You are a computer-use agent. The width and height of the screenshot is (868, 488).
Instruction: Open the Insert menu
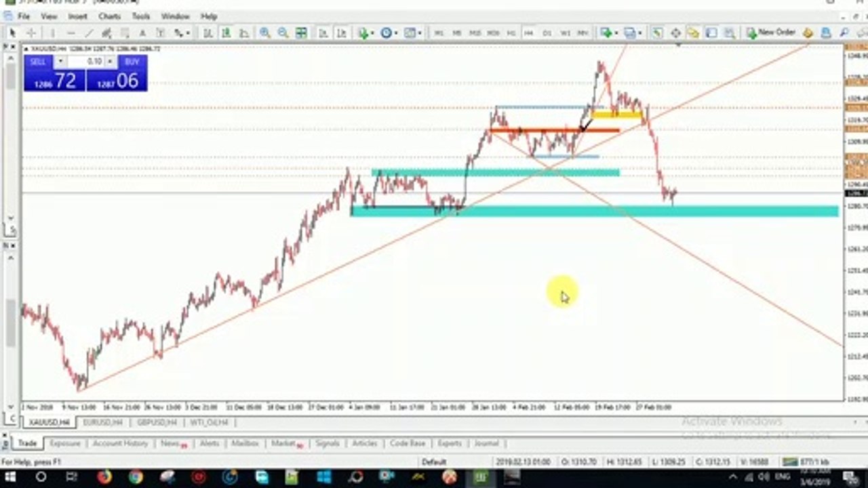[77, 16]
